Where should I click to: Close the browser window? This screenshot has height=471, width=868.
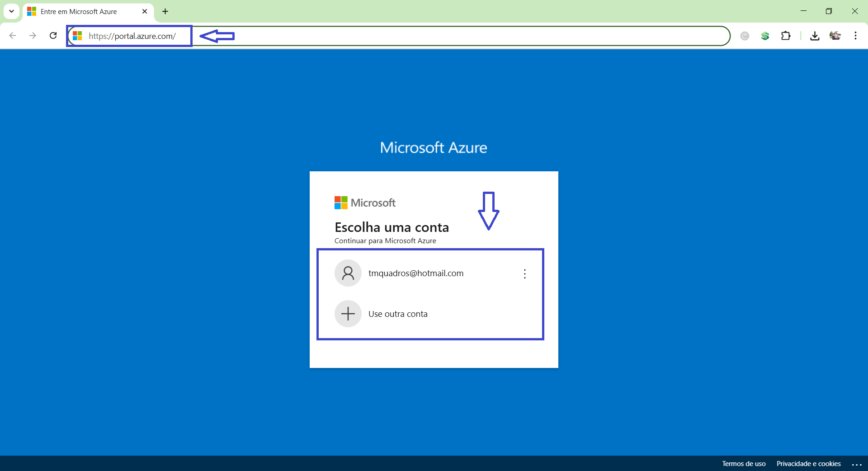coord(855,11)
